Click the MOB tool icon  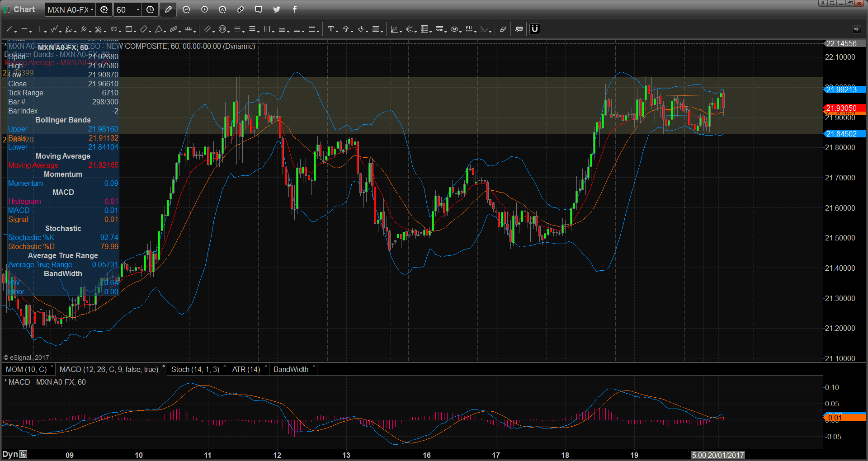pos(439,29)
